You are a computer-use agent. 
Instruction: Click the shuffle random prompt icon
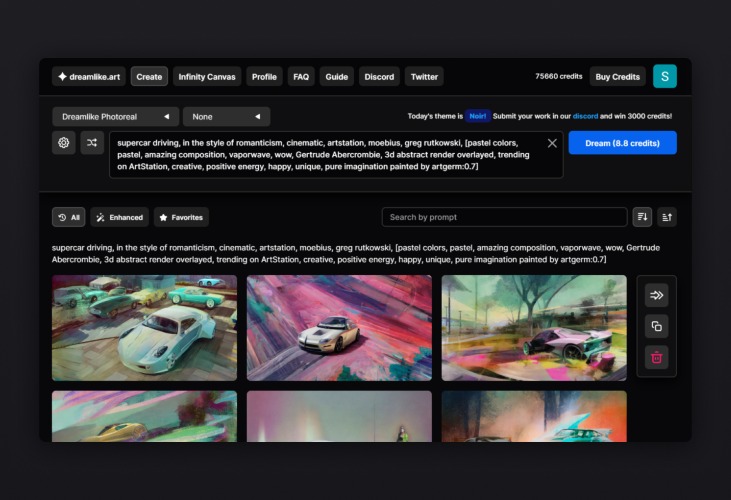(92, 143)
